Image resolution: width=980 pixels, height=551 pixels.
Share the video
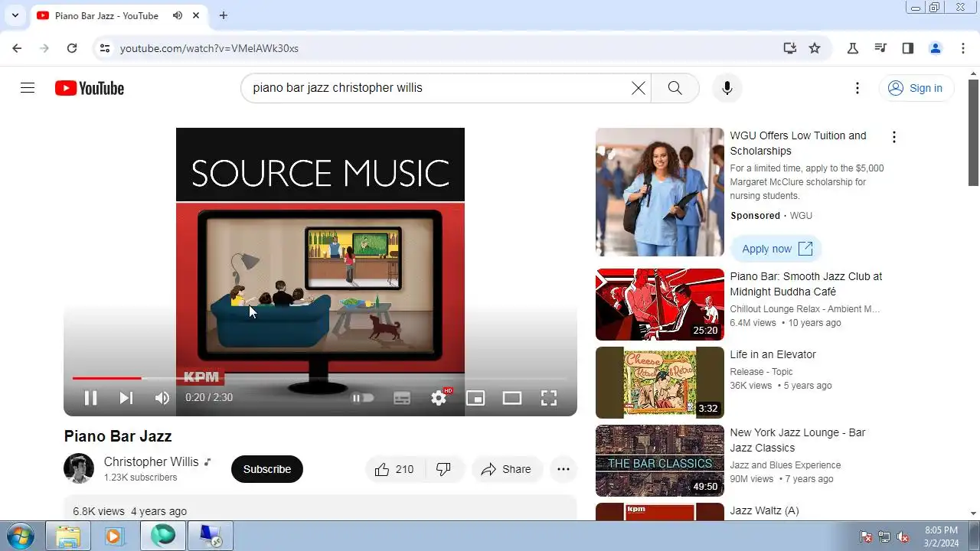506,469
